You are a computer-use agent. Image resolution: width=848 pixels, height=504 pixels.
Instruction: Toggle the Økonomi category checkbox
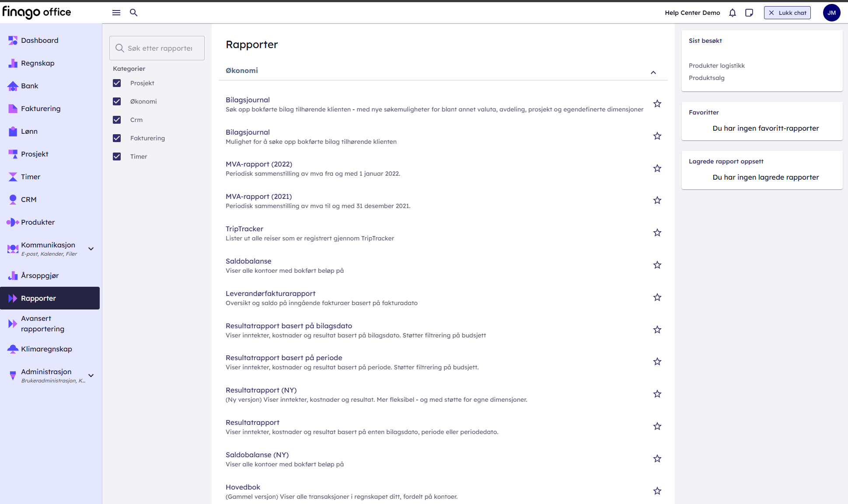[x=117, y=101]
